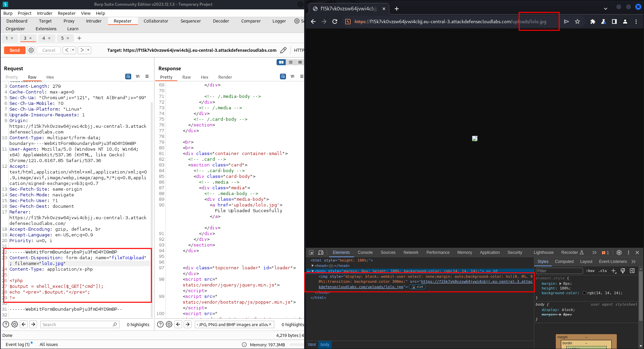Expand the margin shorthand property triangle
The image size is (644, 349).
(560, 284)
